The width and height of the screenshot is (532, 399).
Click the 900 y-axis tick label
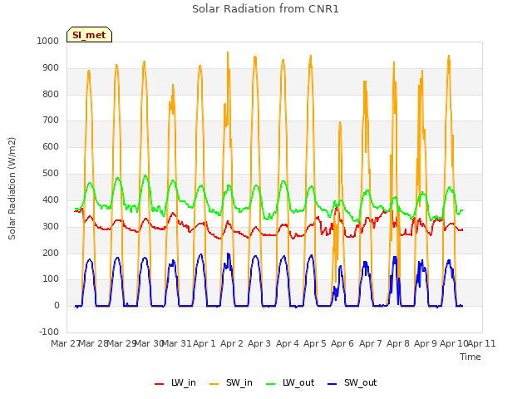click(x=51, y=67)
